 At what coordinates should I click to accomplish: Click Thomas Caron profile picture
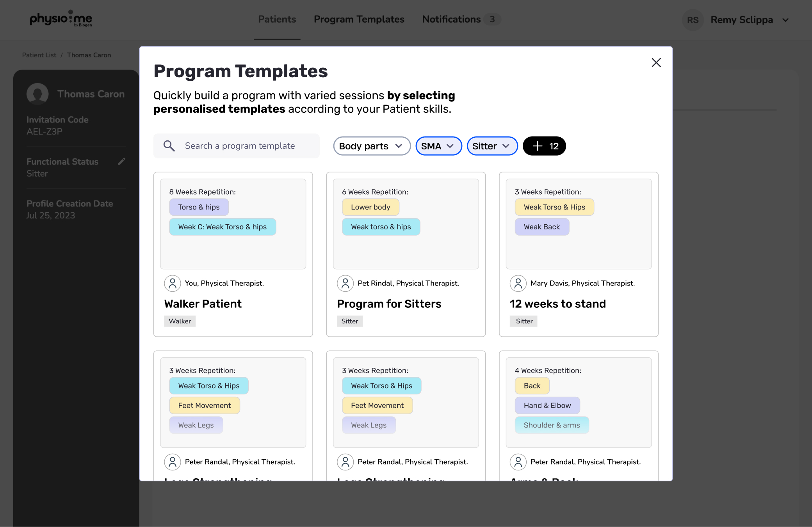pyautogui.click(x=37, y=94)
